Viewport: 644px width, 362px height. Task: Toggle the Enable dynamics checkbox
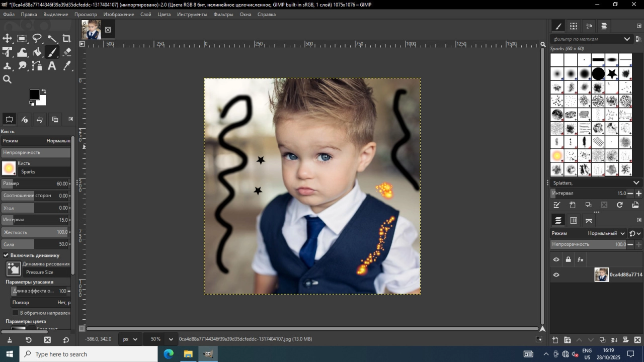click(x=6, y=255)
